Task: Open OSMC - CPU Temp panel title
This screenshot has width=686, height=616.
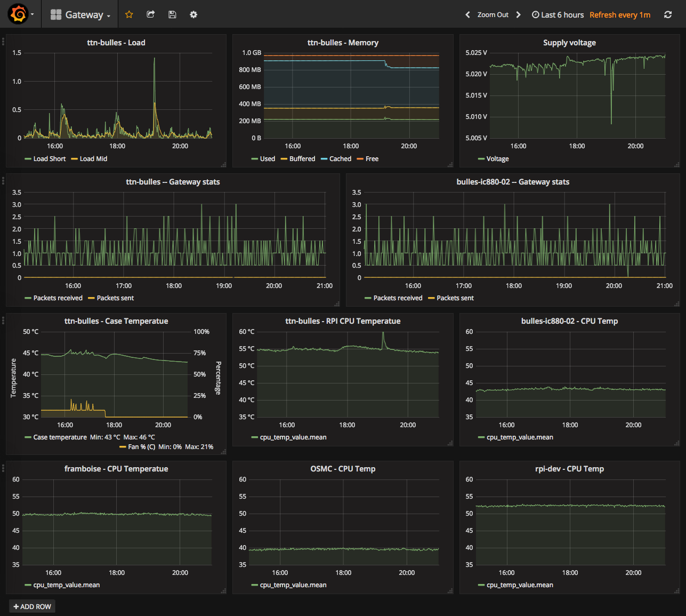Action: tap(343, 469)
